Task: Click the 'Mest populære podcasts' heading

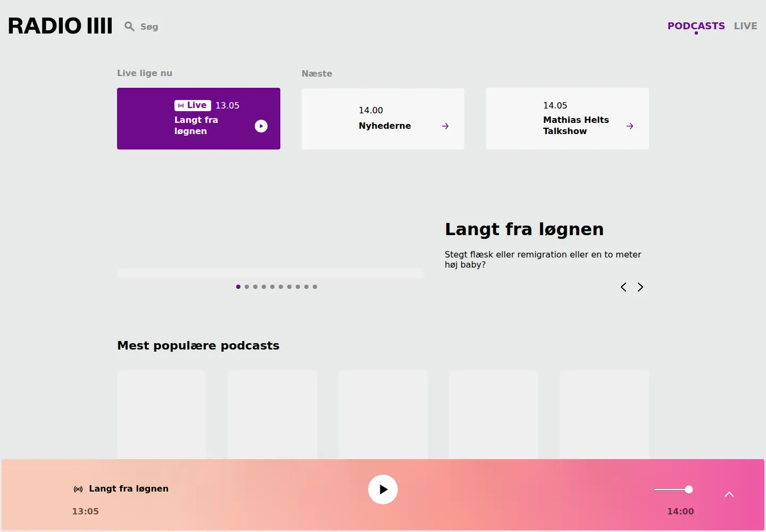Action: pos(198,345)
